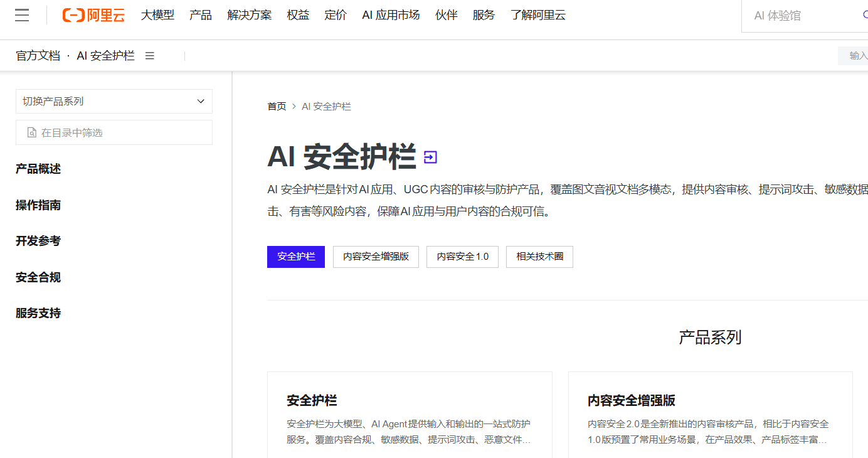The width and height of the screenshot is (868, 458).
Task: Focus the AI 体验馆 search box
Action: 805,16
